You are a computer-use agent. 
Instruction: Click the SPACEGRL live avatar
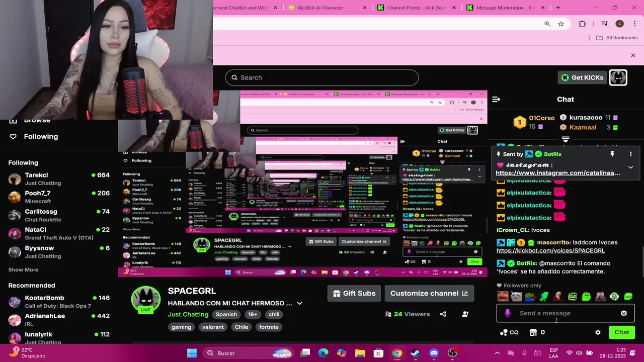(x=146, y=300)
